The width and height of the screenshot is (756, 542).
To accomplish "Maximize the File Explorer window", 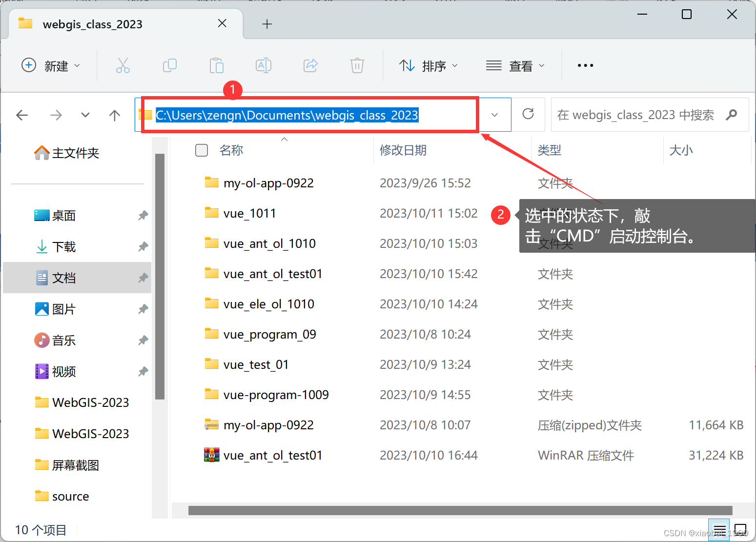I will click(x=687, y=14).
